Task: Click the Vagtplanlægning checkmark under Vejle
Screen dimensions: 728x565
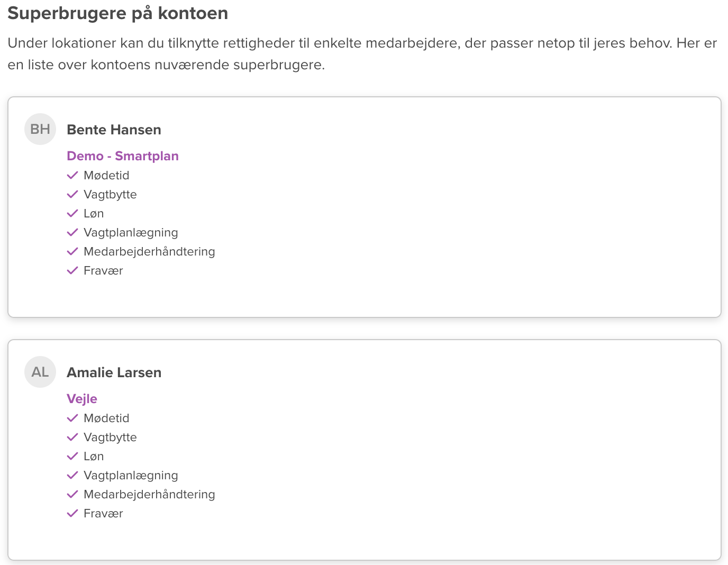Action: [72, 475]
